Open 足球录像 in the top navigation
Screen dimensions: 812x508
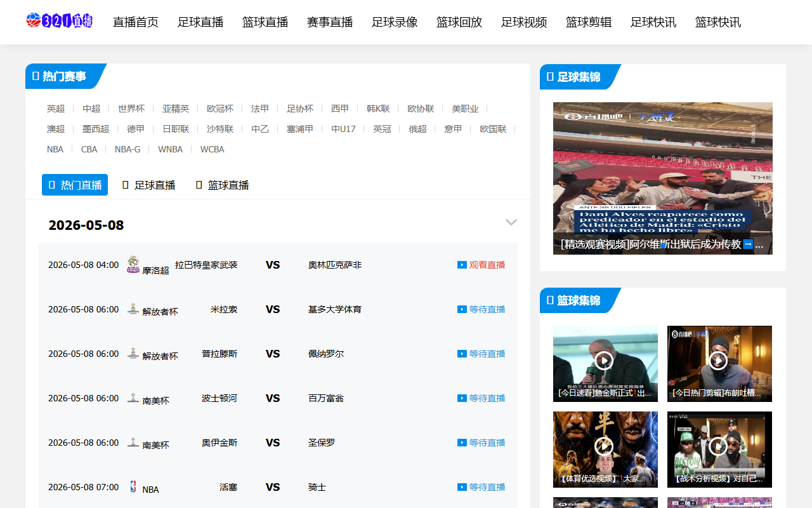pyautogui.click(x=395, y=22)
